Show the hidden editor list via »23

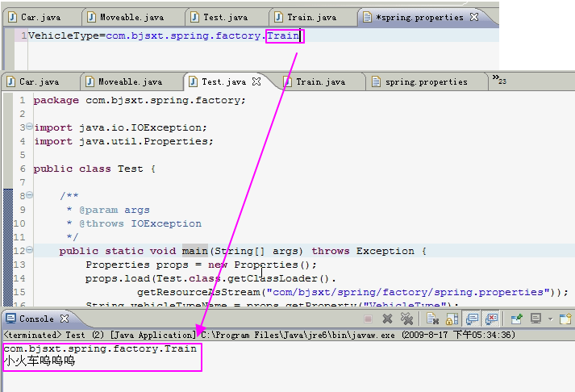(x=499, y=79)
